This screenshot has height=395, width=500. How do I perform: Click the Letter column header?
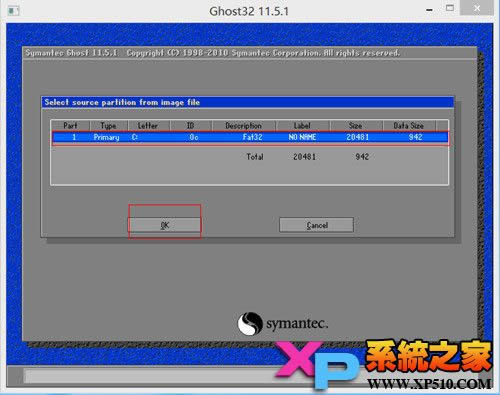click(x=148, y=126)
